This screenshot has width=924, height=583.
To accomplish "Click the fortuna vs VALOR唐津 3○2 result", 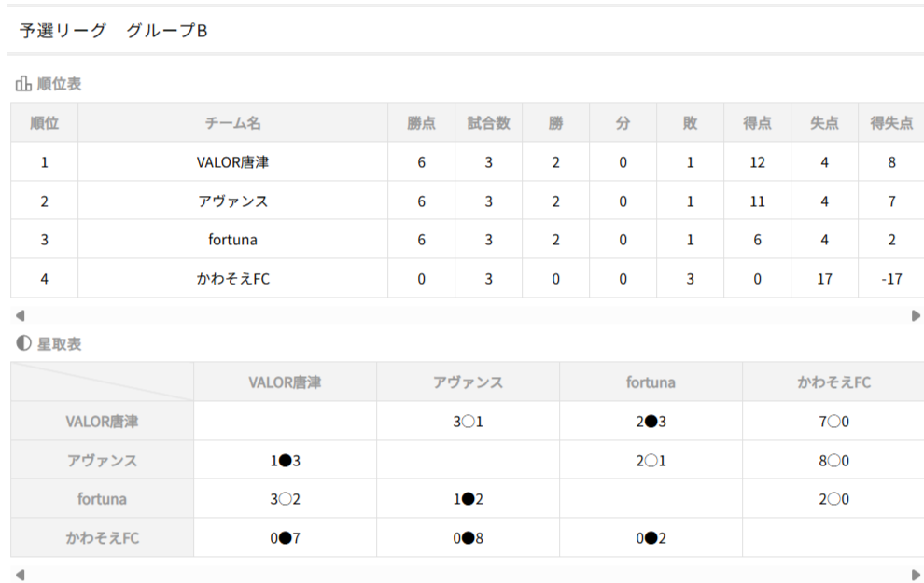I will pos(285,499).
